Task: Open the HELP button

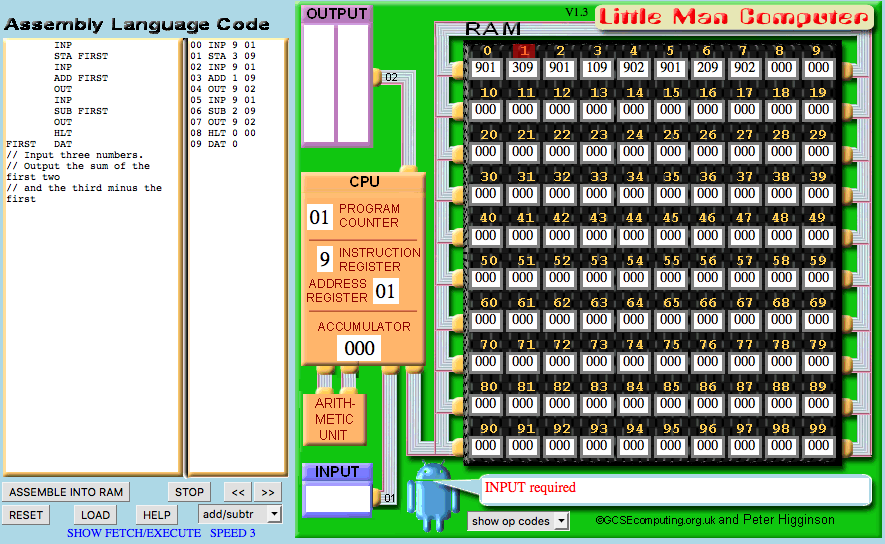Action: 156,515
